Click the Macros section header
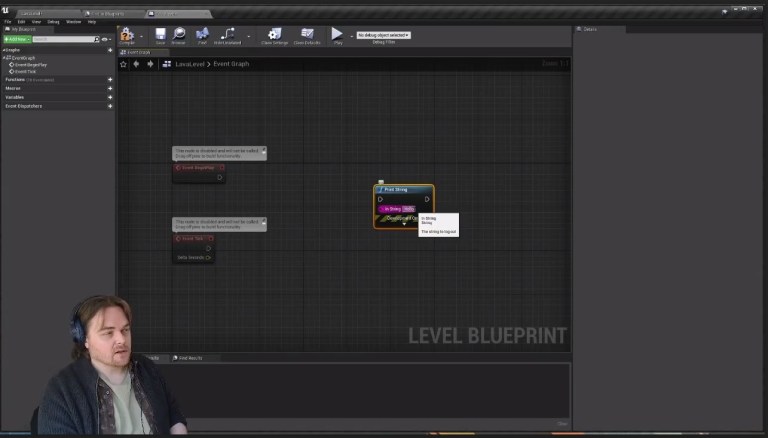This screenshot has width=768, height=438. [13, 88]
